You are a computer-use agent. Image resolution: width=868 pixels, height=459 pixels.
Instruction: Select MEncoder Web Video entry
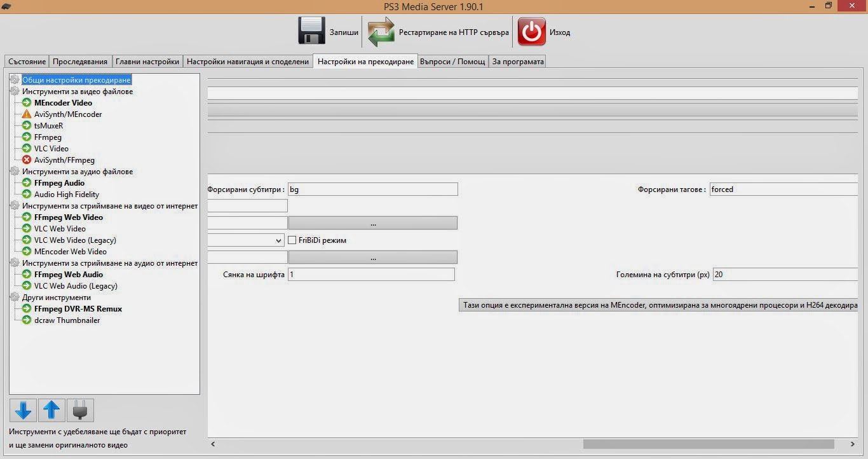coord(71,252)
